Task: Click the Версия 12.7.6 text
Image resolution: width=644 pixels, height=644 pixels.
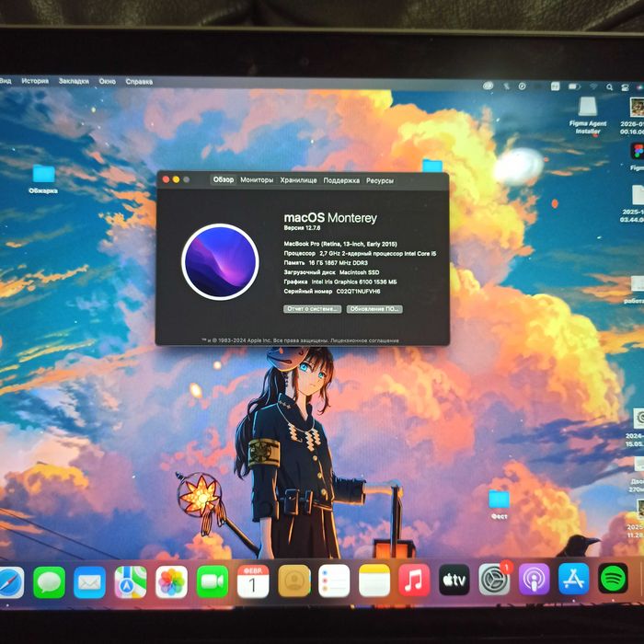Action: click(302, 227)
